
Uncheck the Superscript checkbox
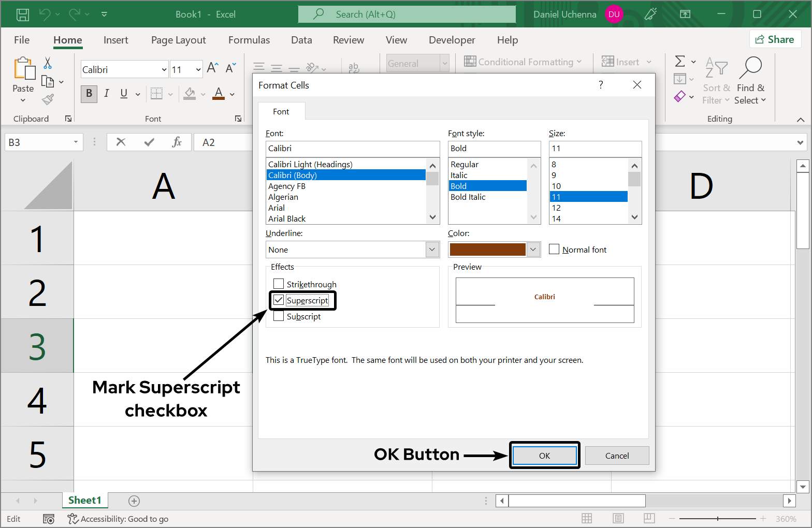279,300
